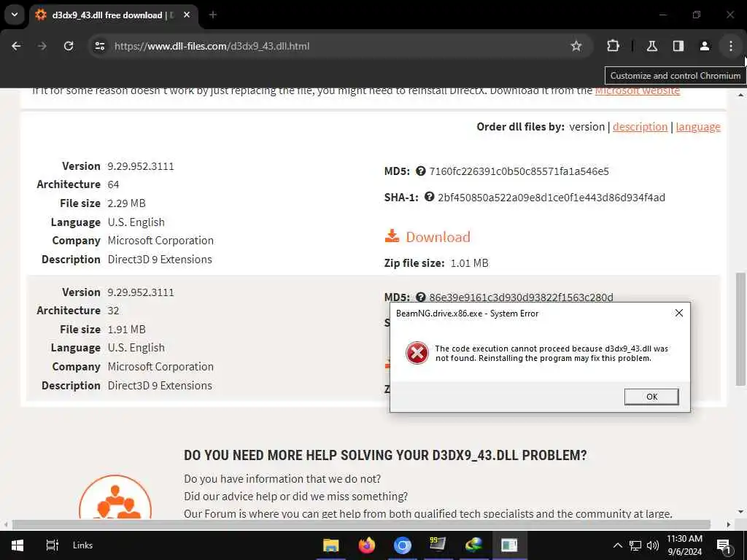
Task: Open File Explorer from the taskbar
Action: point(330,545)
